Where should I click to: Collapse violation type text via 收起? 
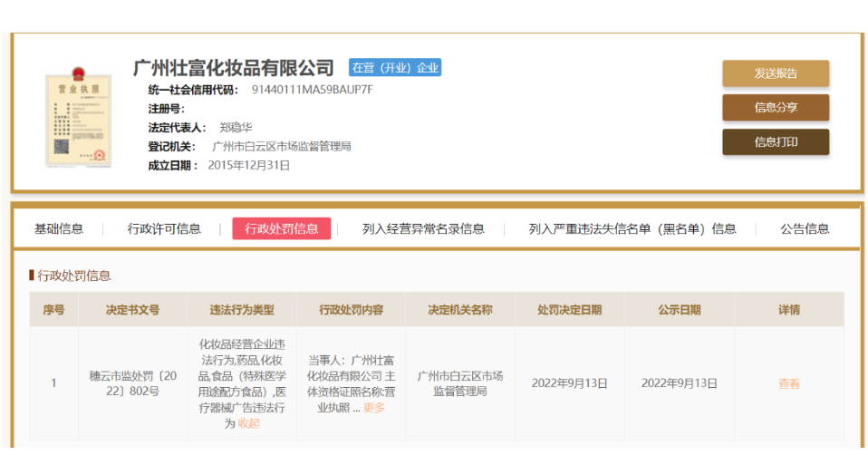(x=248, y=422)
